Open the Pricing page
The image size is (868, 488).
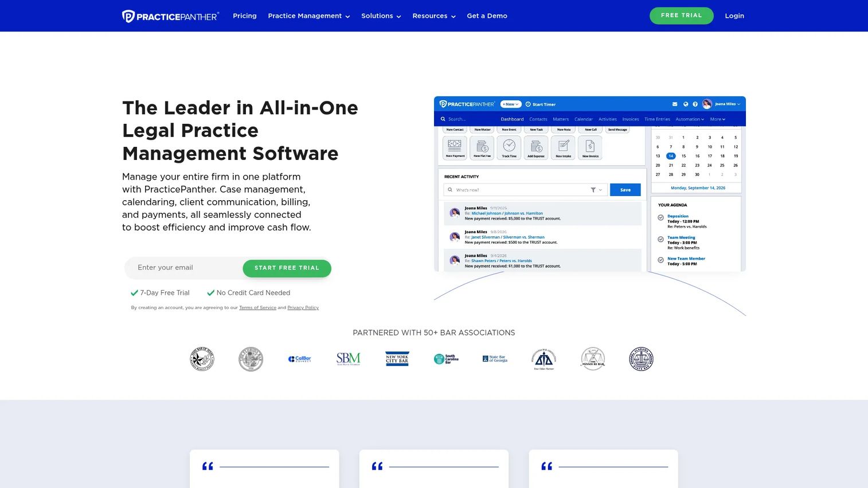(x=245, y=16)
